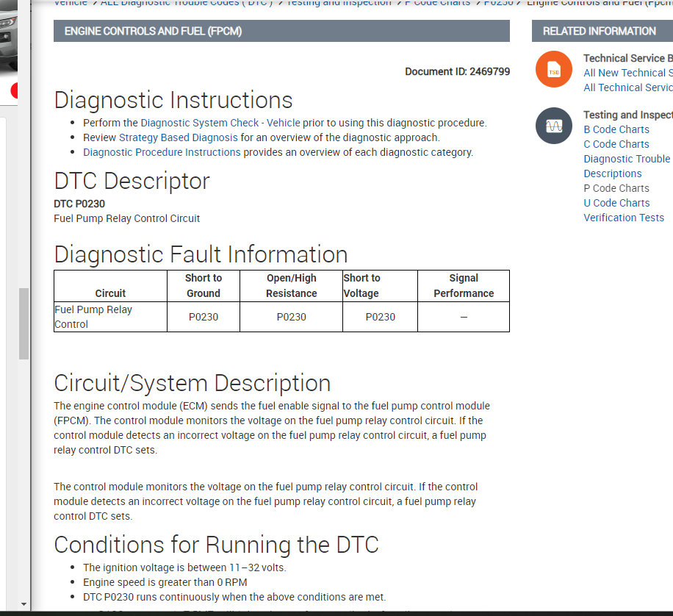Click the dash cell under Signal Performance
Screen dimensions: 673x616
coord(464,317)
